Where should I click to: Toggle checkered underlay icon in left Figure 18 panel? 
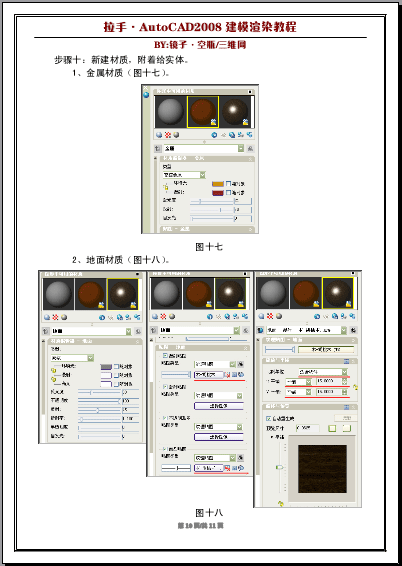[x=56, y=317]
